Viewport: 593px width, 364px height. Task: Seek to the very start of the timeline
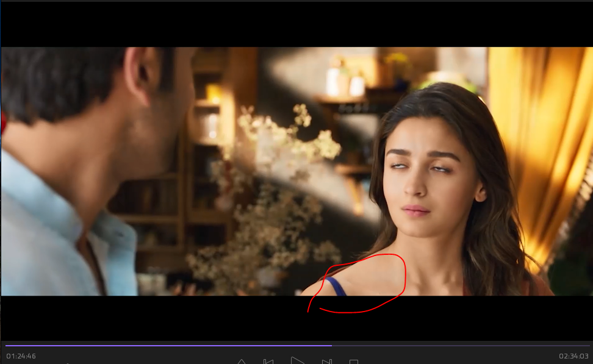(6, 346)
